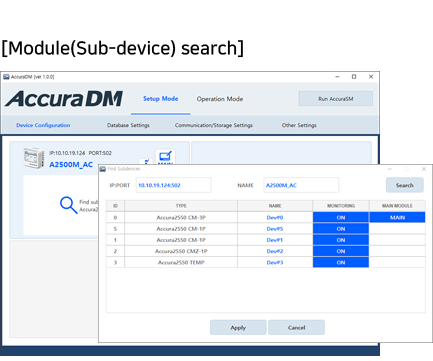Select name cell Dev#3
This screenshot has width=433, height=361.
[x=275, y=262]
